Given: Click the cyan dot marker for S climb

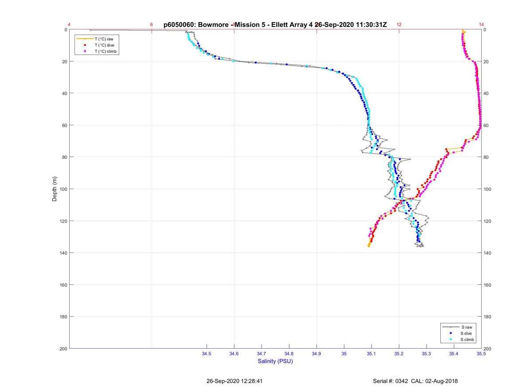Looking at the screenshot, I should [x=450, y=339].
